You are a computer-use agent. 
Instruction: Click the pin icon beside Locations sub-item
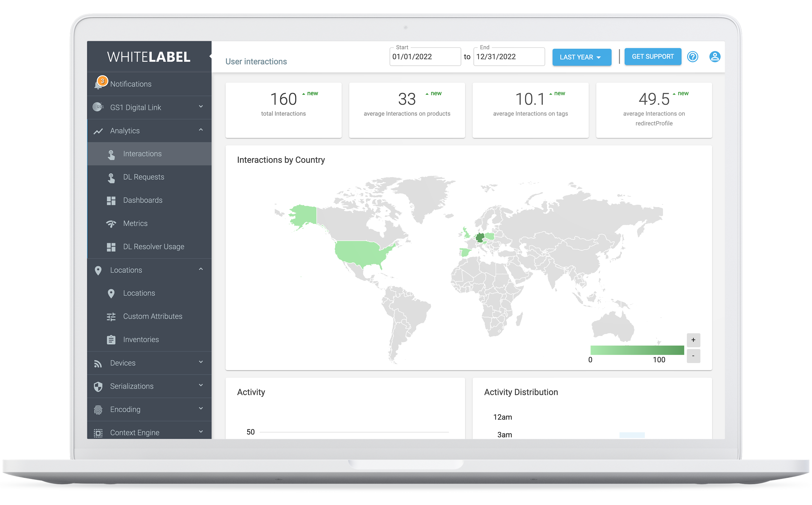pos(111,293)
